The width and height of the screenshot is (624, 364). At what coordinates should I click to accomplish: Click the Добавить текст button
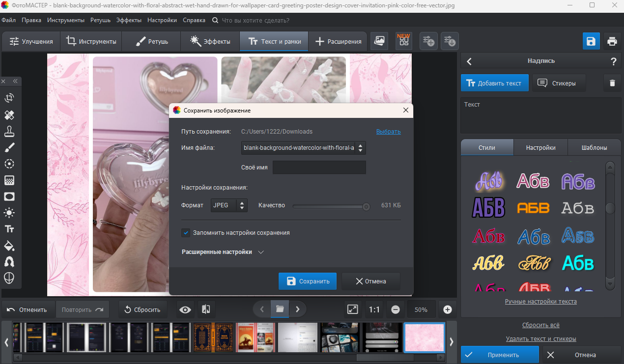click(494, 83)
